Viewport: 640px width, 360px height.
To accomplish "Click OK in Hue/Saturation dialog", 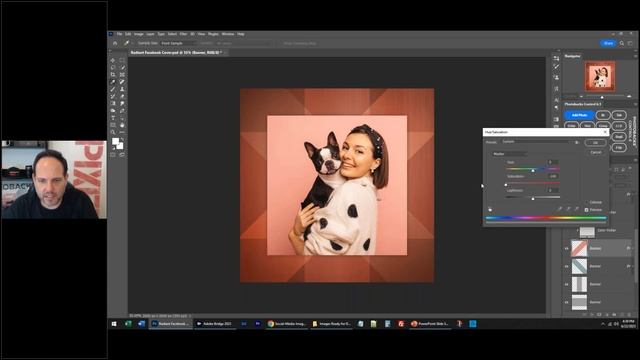I will [595, 142].
